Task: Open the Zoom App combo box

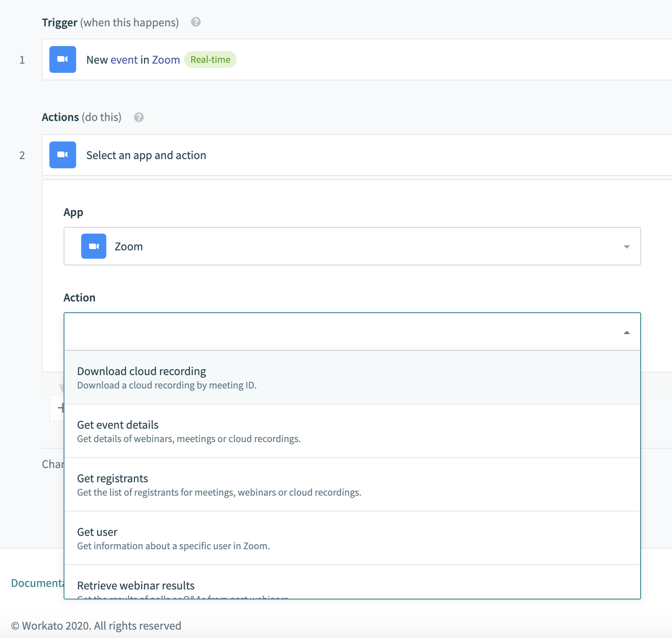Action: (352, 246)
